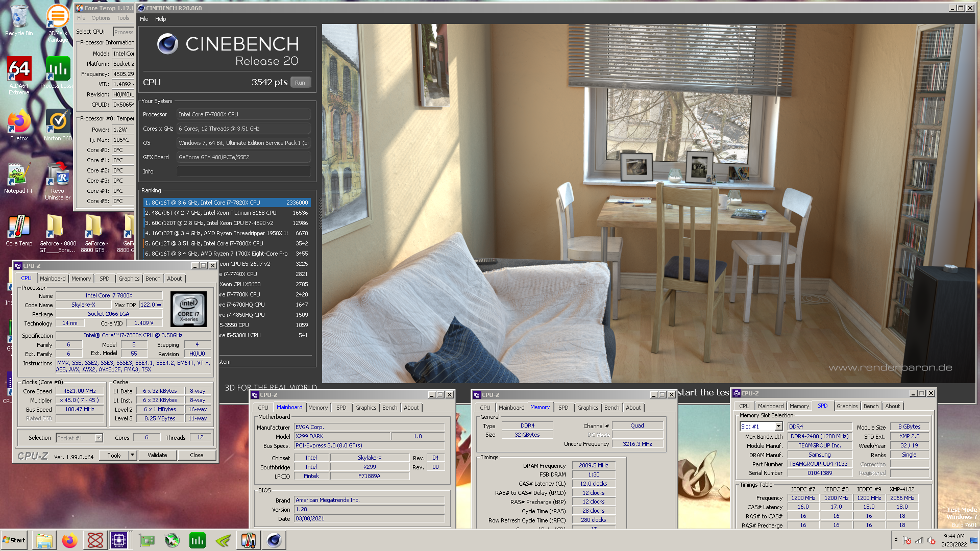The width and height of the screenshot is (980, 551).
Task: Show hidden tray icons arrow
Action: point(896,540)
